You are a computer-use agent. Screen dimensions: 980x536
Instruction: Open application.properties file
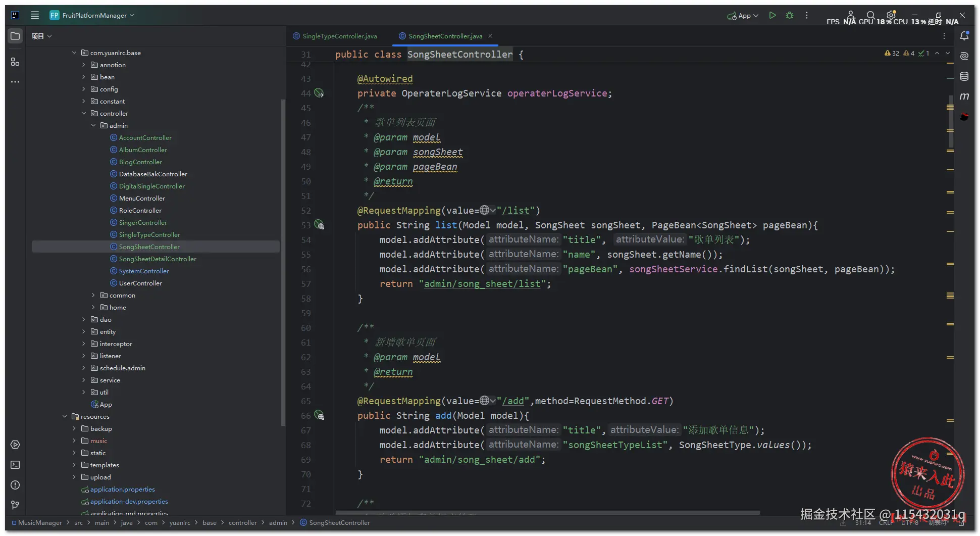pos(123,489)
